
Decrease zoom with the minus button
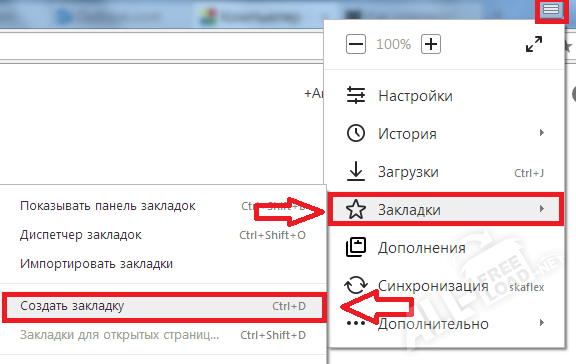356,44
